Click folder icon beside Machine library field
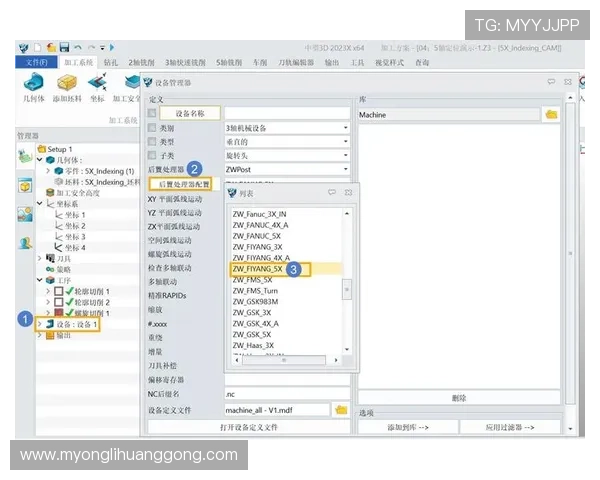600x480 pixels. (550, 115)
